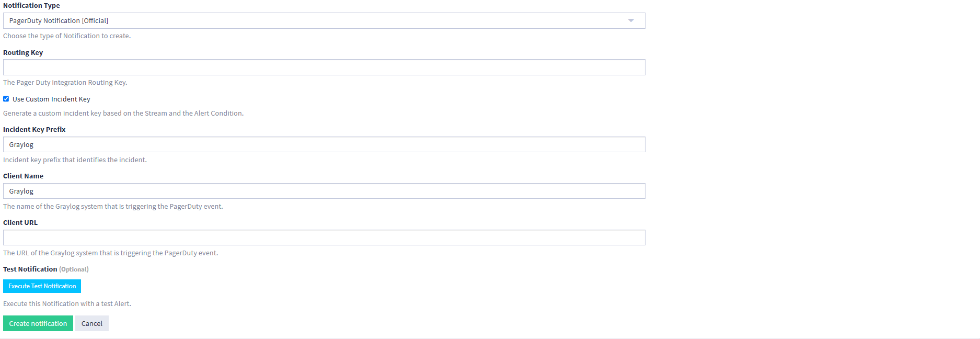Image resolution: width=980 pixels, height=339 pixels.
Task: Focus the empty Client URL field
Action: tap(324, 238)
